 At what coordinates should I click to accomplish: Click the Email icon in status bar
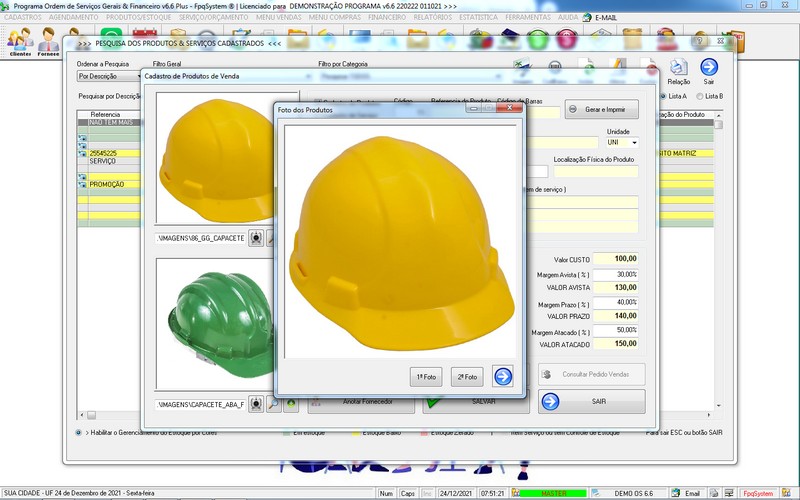point(675,493)
